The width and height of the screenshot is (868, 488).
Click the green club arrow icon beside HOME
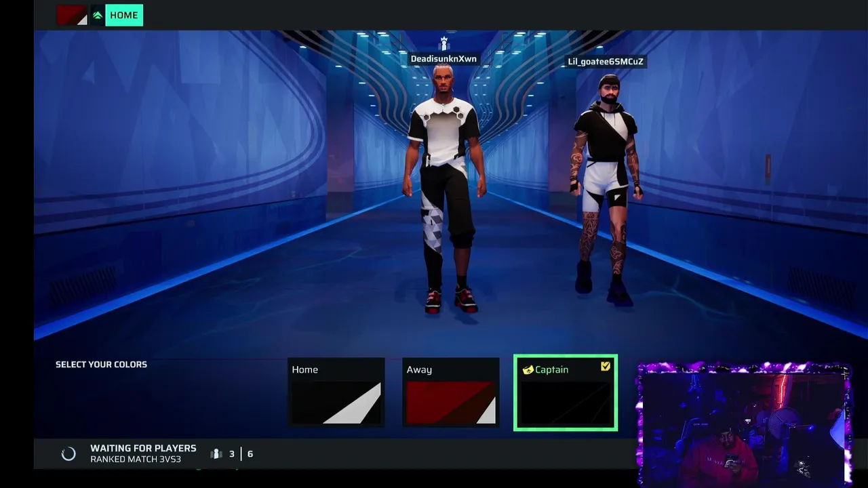coord(98,16)
